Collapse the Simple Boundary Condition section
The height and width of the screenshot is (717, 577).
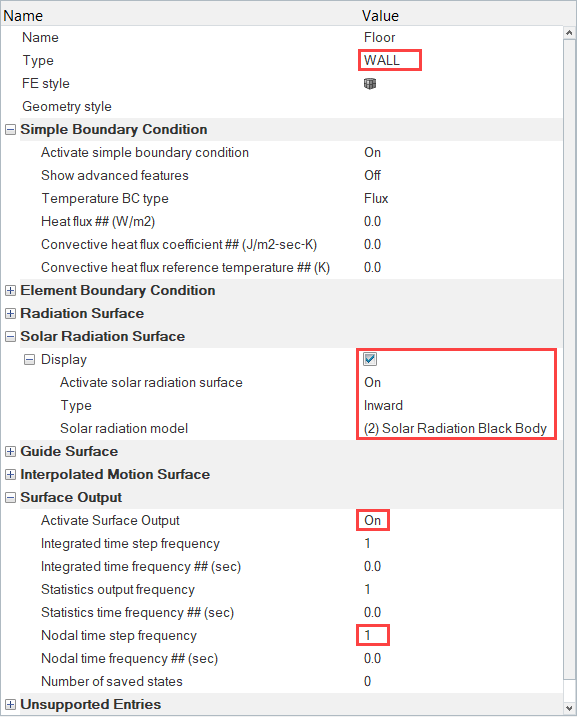10,129
